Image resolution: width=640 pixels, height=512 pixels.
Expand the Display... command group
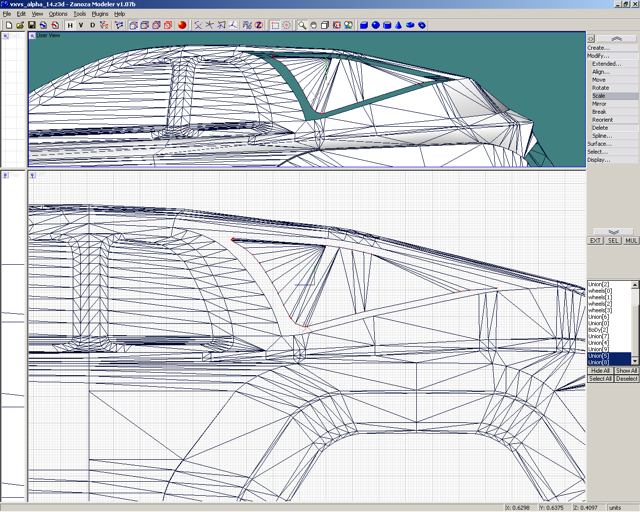pos(599,160)
